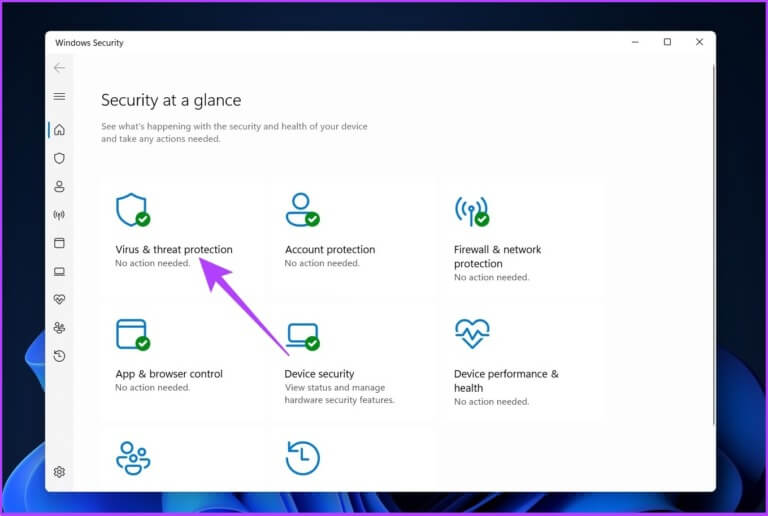Click the 'Security at a glance' heading
Image resolution: width=768 pixels, height=516 pixels.
(x=171, y=100)
